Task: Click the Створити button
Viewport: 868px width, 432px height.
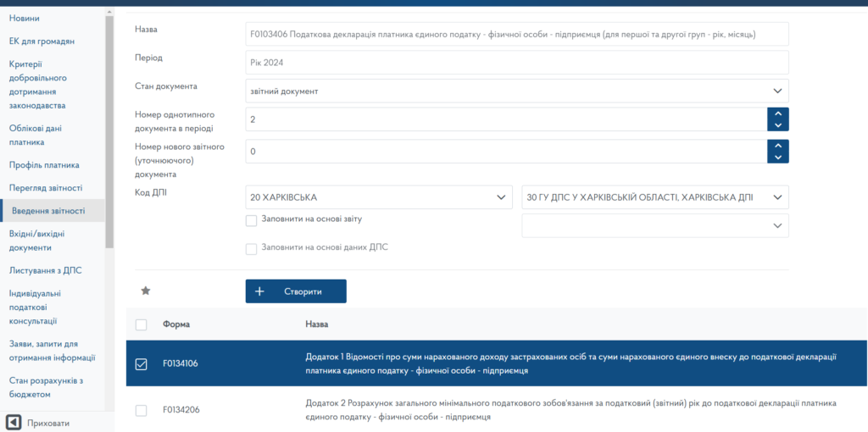Action: coord(296,291)
